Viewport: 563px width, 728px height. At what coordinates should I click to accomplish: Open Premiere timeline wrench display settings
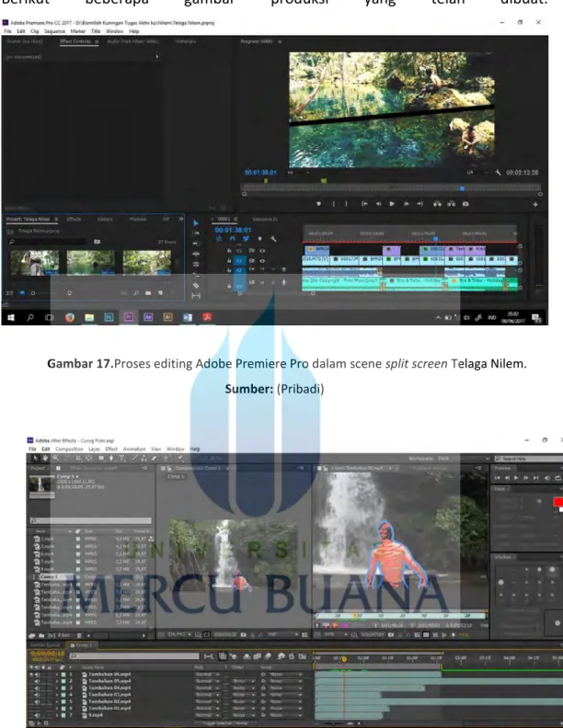tap(273, 239)
